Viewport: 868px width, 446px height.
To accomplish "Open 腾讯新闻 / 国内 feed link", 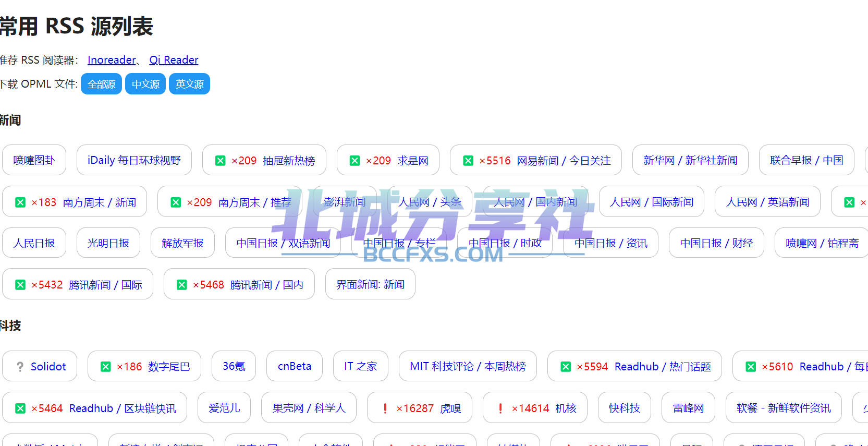I will [x=267, y=285].
